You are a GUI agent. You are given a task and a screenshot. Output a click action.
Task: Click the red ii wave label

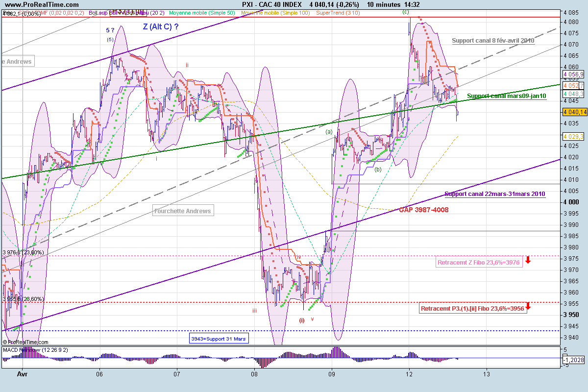click(x=186, y=65)
